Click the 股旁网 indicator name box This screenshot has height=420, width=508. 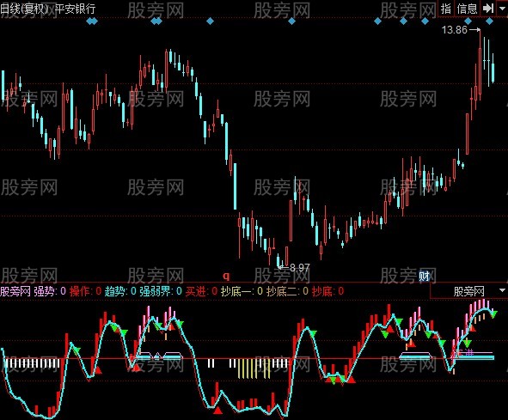click(468, 291)
